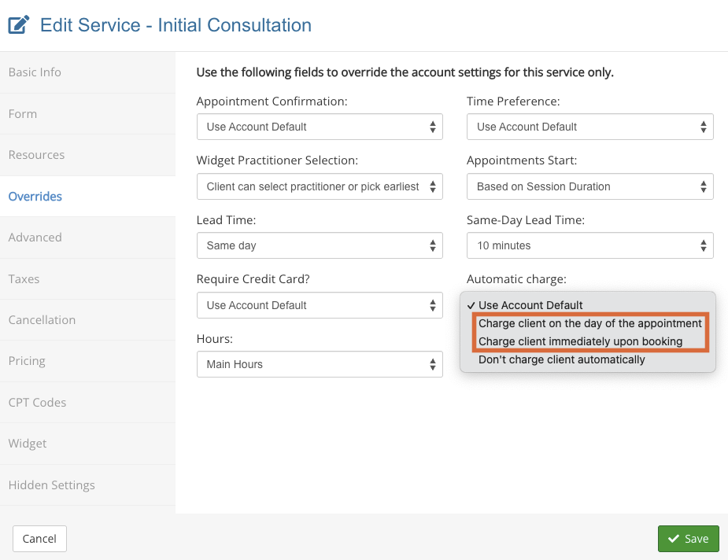The image size is (728, 560).
Task: Open the CPT Codes tab
Action: coord(37,403)
